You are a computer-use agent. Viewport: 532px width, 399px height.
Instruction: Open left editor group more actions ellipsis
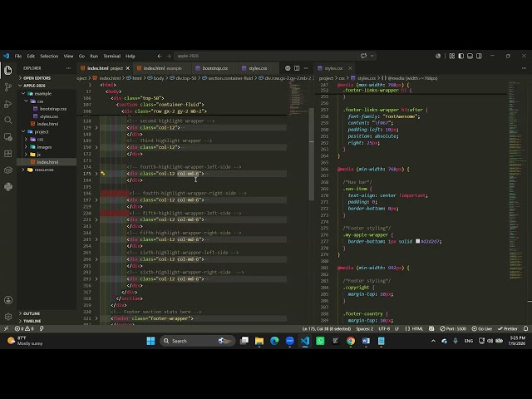306,68
